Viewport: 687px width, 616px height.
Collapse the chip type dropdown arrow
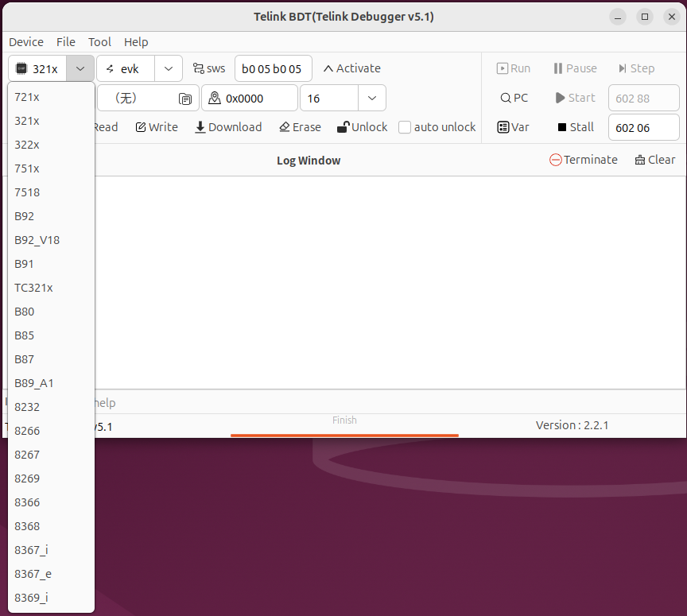pyautogui.click(x=80, y=69)
